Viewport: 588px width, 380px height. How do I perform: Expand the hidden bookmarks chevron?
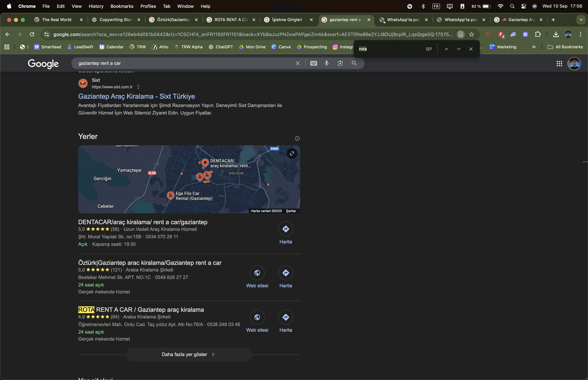point(534,47)
